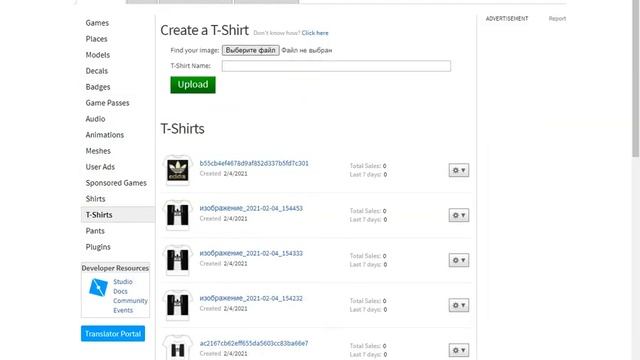Open Pants sidebar item

coord(95,231)
